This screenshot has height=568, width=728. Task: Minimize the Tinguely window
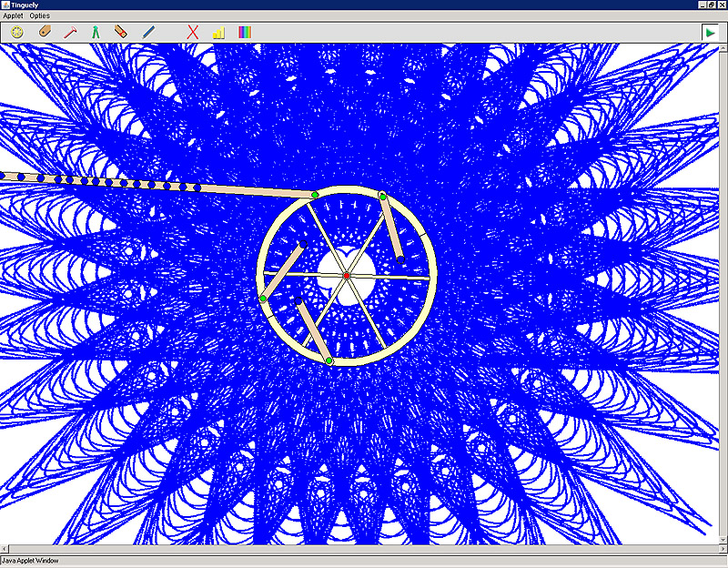[700, 5]
